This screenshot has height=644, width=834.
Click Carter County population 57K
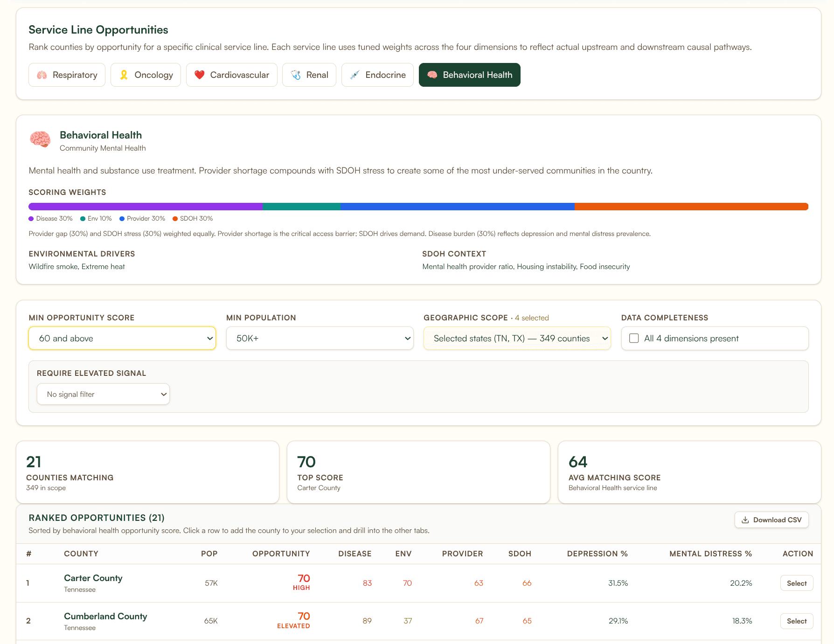[211, 583]
